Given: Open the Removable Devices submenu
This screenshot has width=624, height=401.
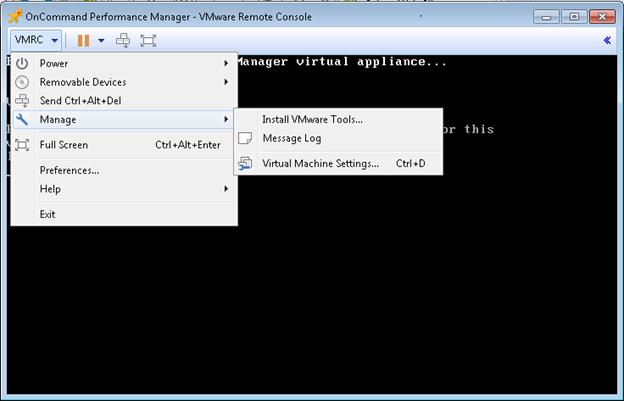Looking at the screenshot, I should 124,82.
